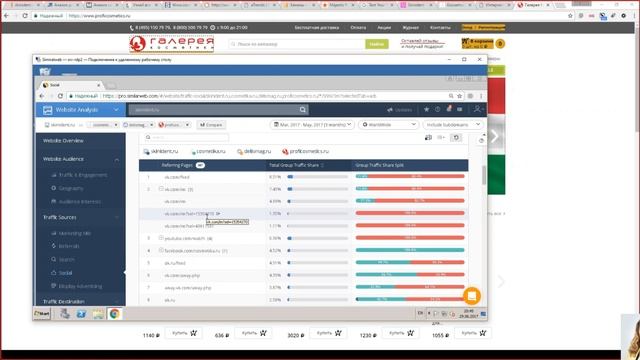The width and height of the screenshot is (640, 360).
Task: Open Traffic & Engagement in the sidebar
Action: pos(83,175)
